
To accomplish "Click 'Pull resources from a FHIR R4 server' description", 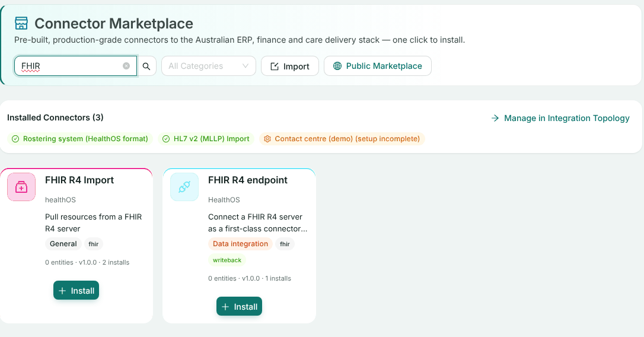I will [94, 222].
